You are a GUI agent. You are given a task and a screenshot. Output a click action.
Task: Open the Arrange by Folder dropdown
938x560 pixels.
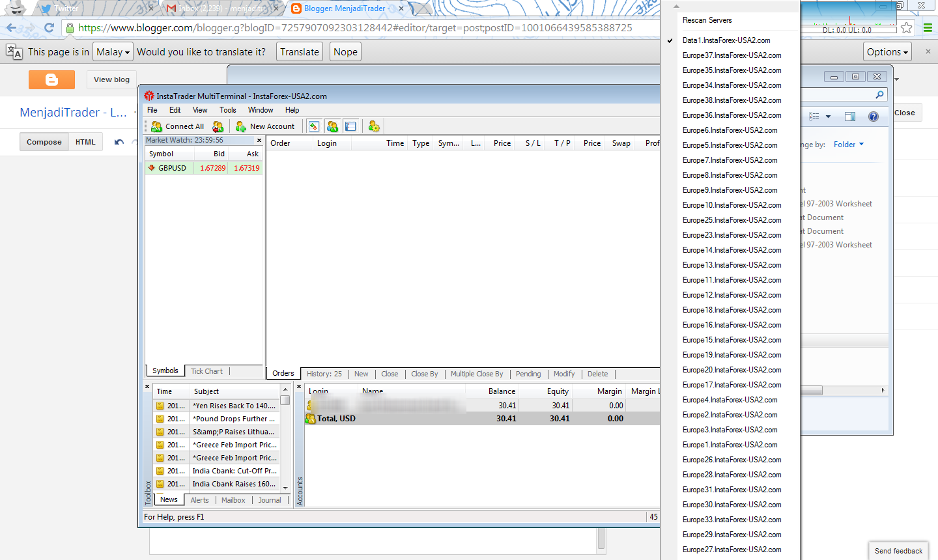coord(849,145)
